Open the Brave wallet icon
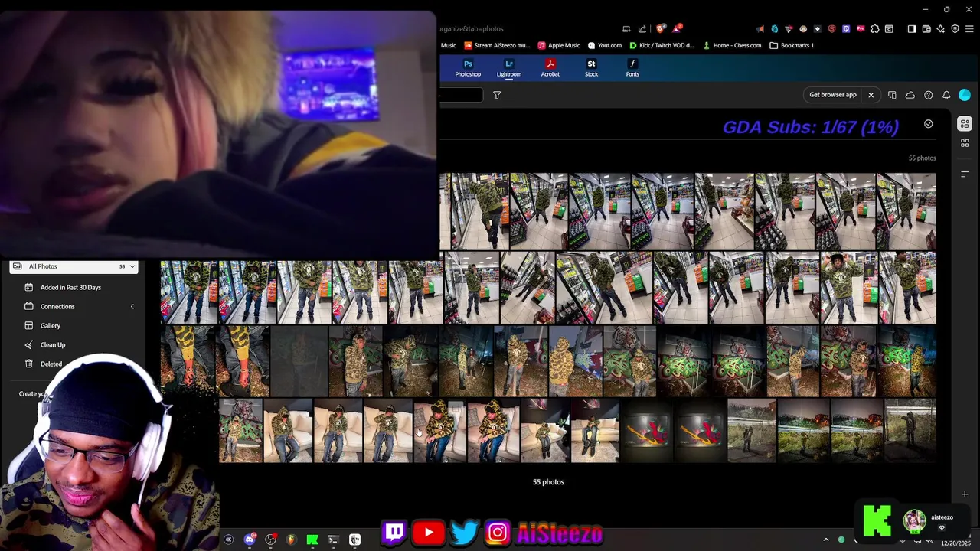 pos(926,29)
